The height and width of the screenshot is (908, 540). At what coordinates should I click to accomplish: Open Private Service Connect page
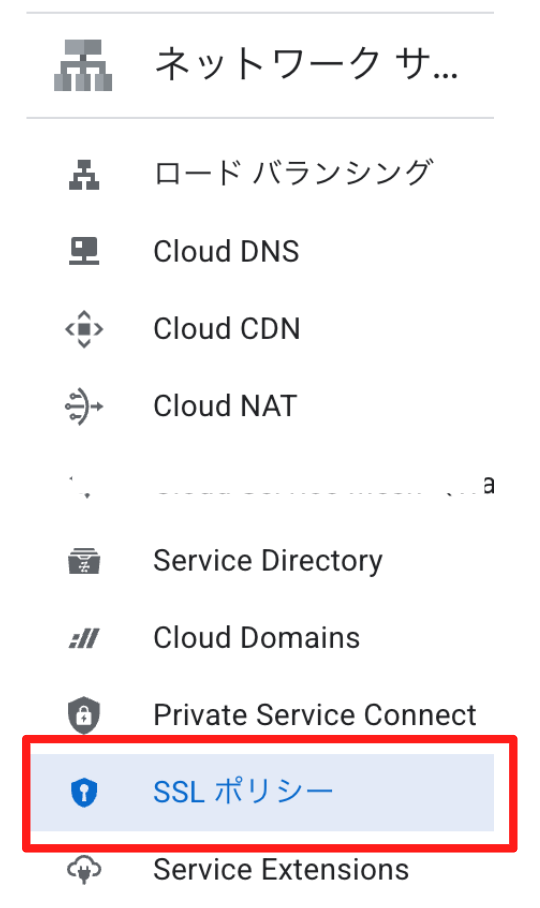pos(260,715)
